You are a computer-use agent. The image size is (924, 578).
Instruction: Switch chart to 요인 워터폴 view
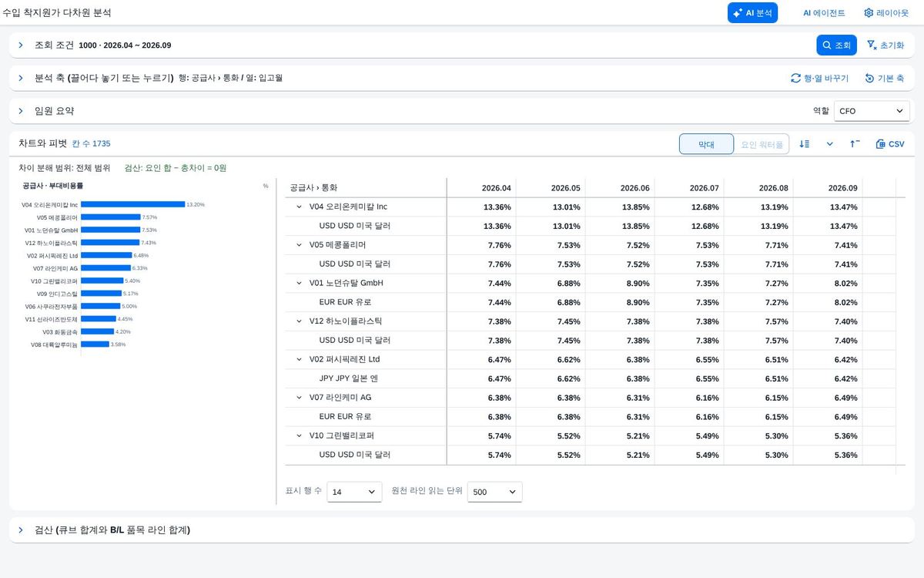tap(762, 144)
